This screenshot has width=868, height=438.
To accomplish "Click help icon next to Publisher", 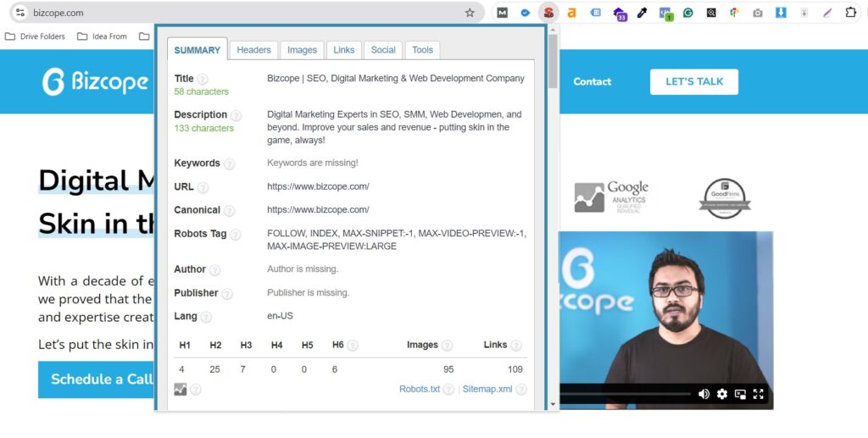I will (227, 294).
